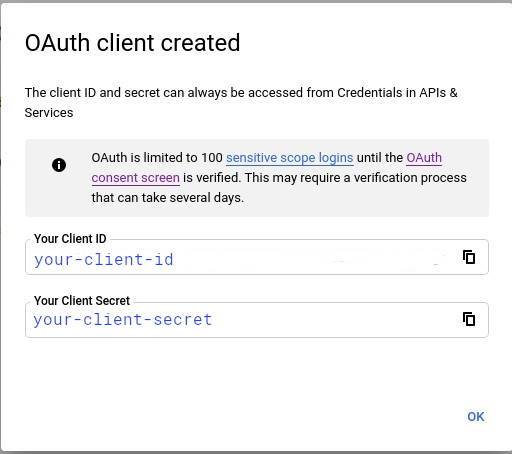Viewport: 512px width, 454px height.
Task: Dismiss the dialog with OK
Action: tap(476, 417)
